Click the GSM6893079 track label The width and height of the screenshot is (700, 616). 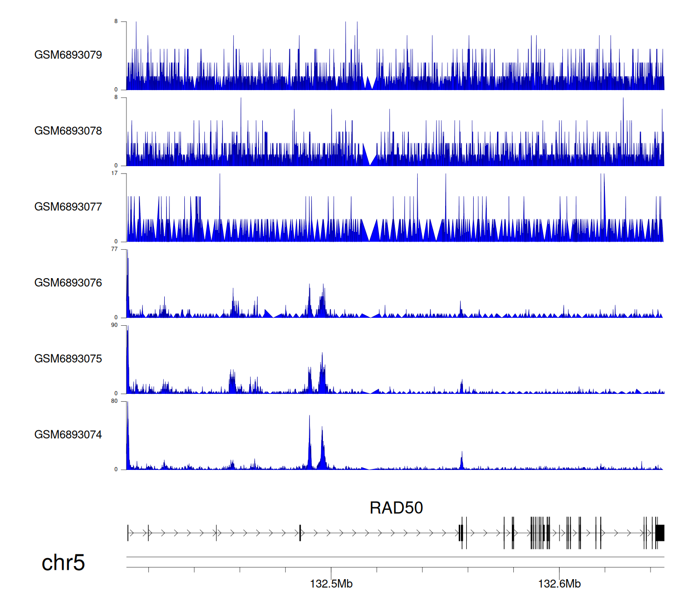[x=68, y=55]
